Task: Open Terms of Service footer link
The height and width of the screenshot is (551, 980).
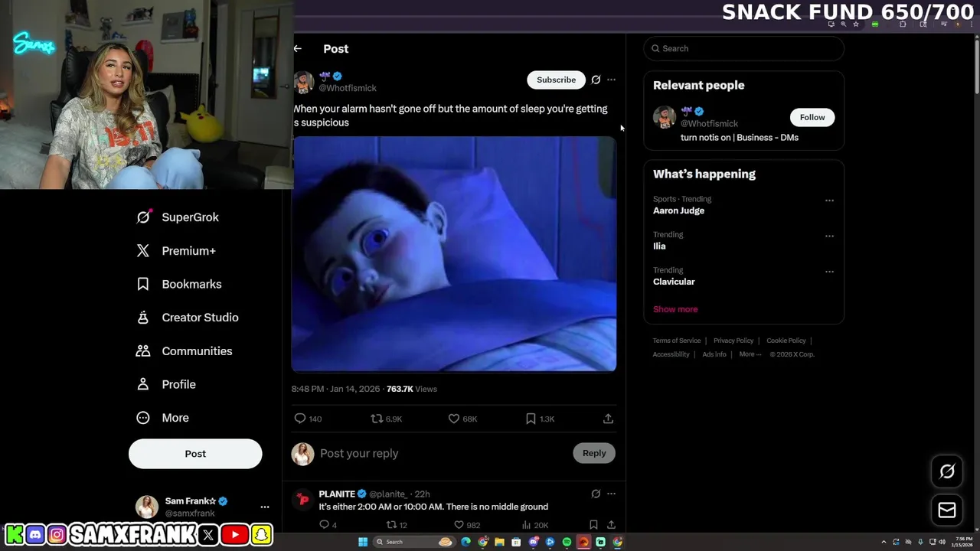Action: tap(677, 341)
